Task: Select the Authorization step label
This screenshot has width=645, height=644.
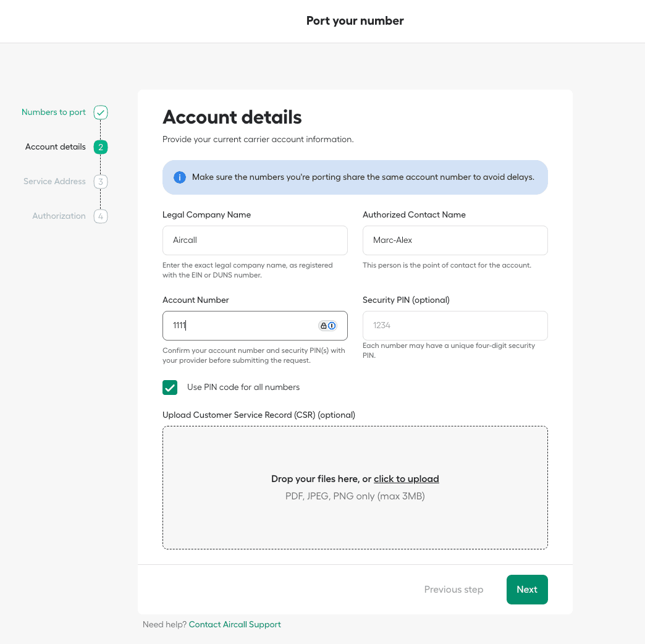Action: (59, 216)
